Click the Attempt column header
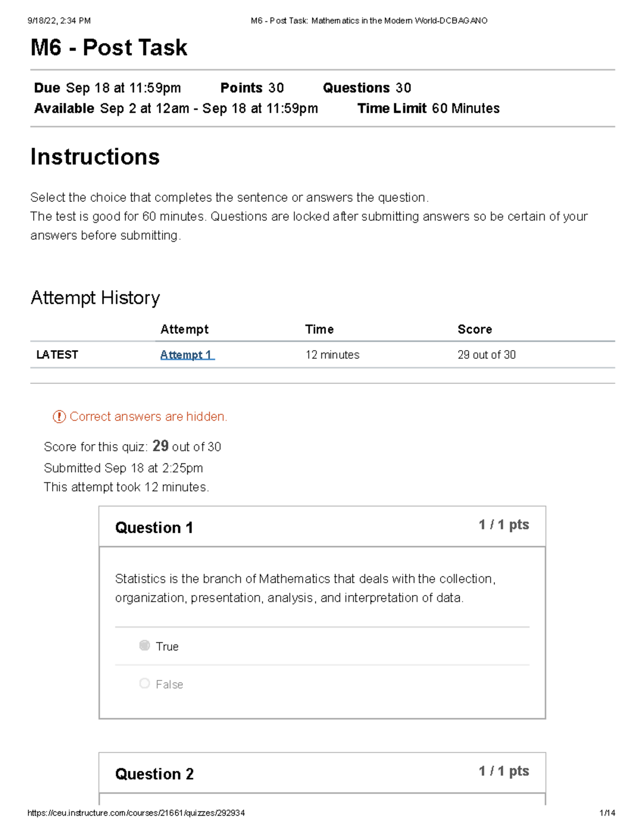Image resolution: width=644 pixels, height=834 pixels. 184,329
